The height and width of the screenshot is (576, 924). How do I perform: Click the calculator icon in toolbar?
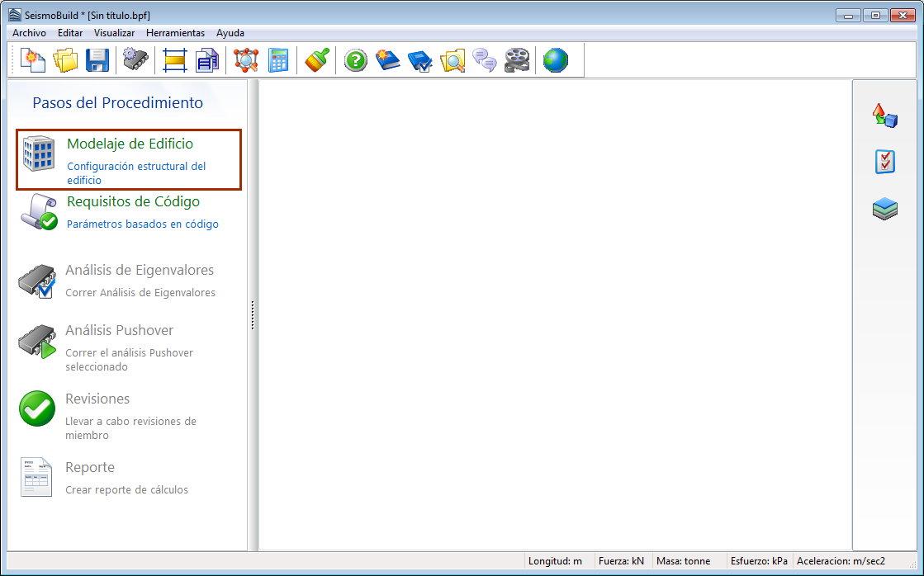(278, 60)
